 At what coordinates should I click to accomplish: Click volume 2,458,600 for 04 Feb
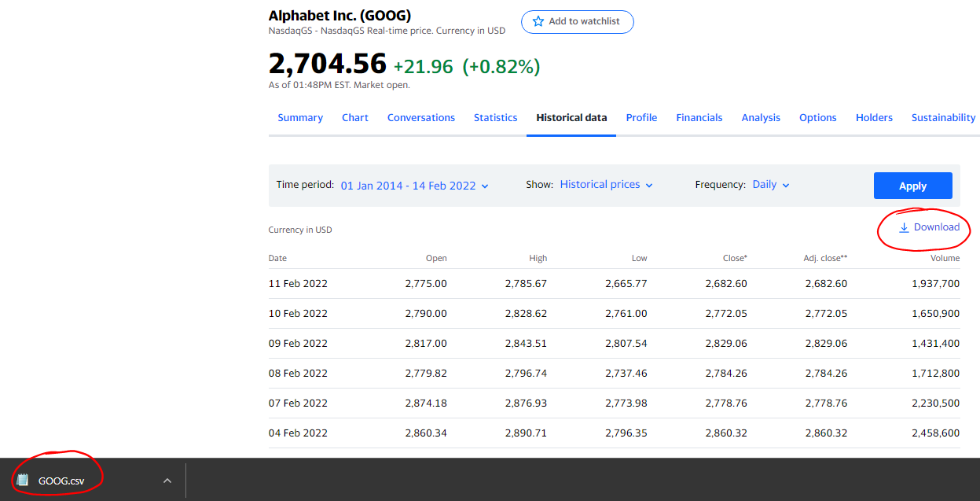(935, 433)
